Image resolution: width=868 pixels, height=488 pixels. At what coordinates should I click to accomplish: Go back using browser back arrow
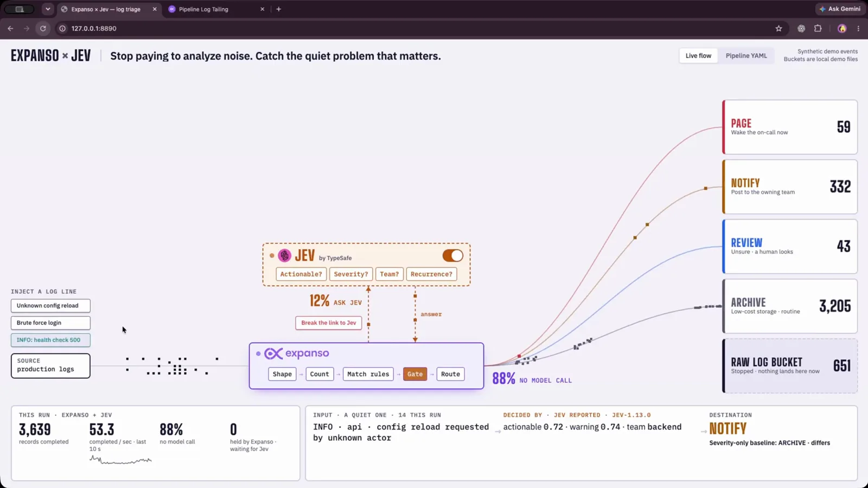point(10,28)
